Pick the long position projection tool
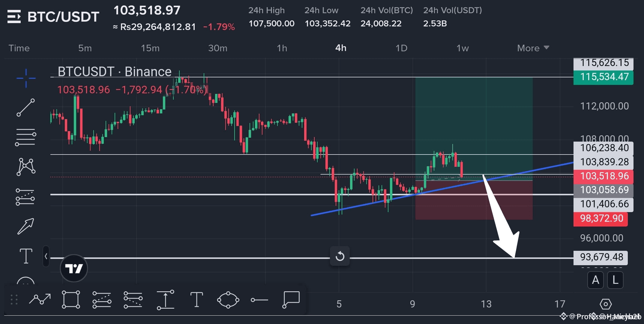 (25, 197)
